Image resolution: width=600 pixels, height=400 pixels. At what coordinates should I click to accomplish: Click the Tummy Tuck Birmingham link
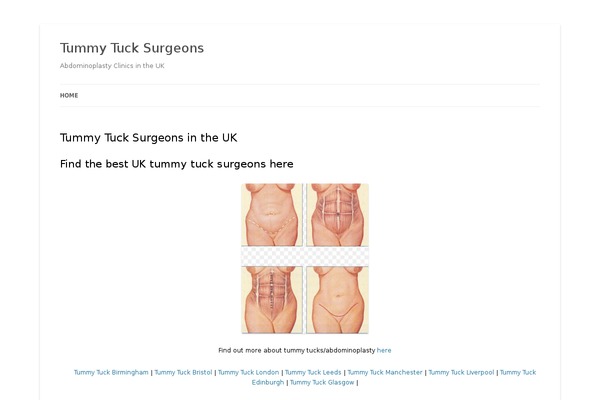[x=111, y=372]
